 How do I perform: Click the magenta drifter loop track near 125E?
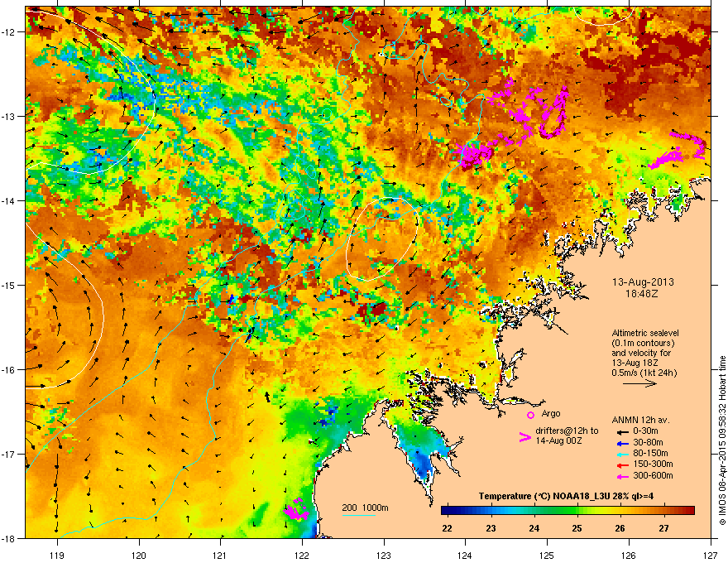point(554,113)
